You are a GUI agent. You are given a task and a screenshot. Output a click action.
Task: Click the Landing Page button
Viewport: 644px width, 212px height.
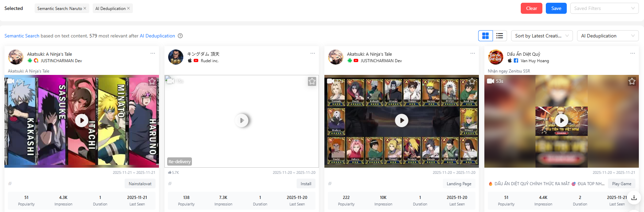459,183
